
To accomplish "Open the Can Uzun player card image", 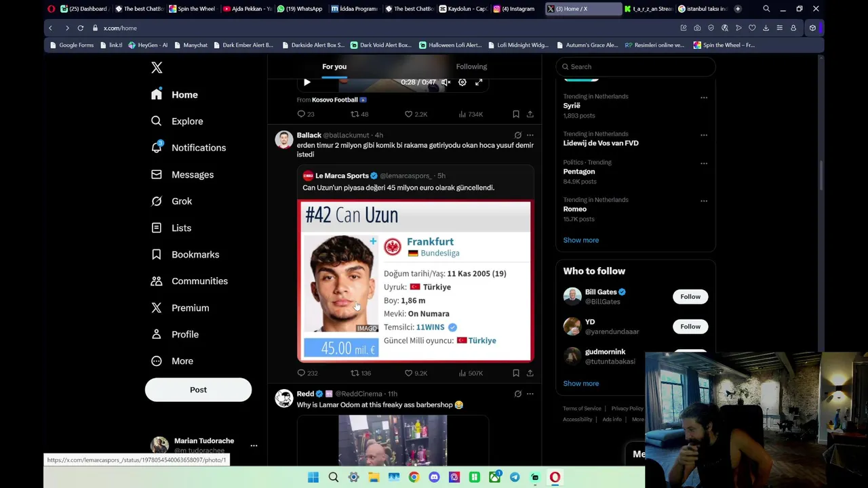I will [416, 281].
